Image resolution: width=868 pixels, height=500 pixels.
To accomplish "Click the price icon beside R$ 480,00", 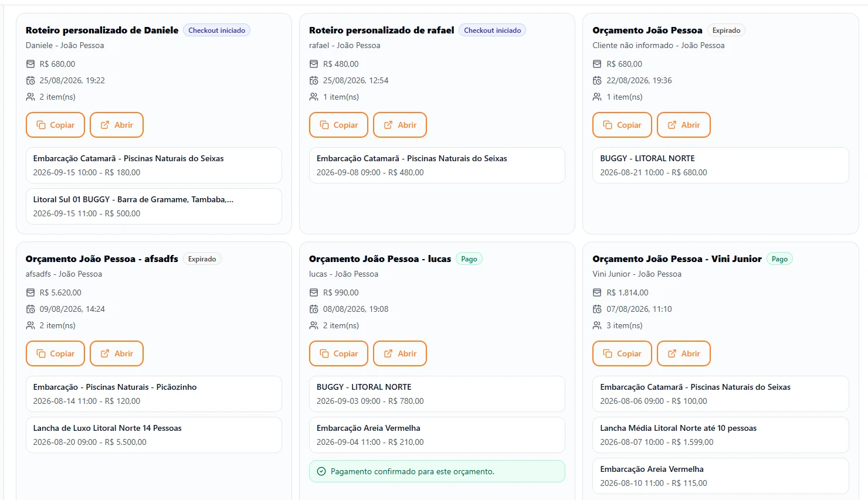I will coord(314,64).
